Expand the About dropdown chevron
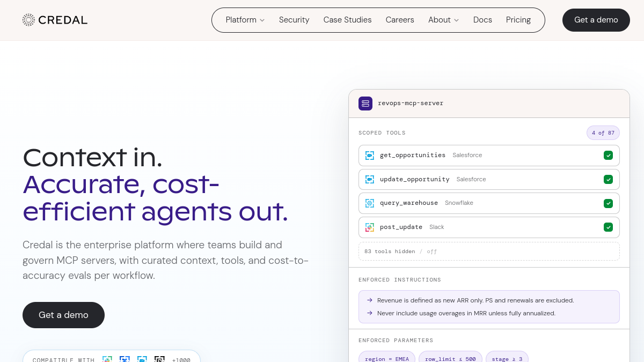The width and height of the screenshot is (644, 362). coord(457,20)
